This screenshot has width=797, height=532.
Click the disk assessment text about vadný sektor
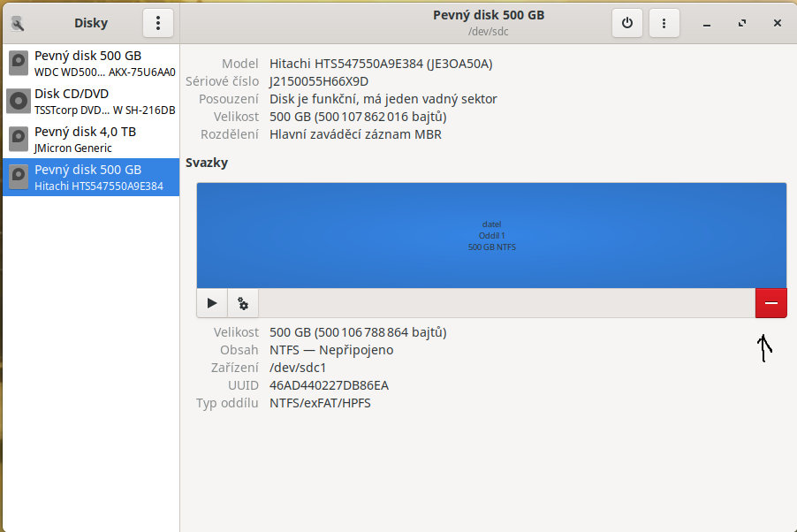point(383,99)
